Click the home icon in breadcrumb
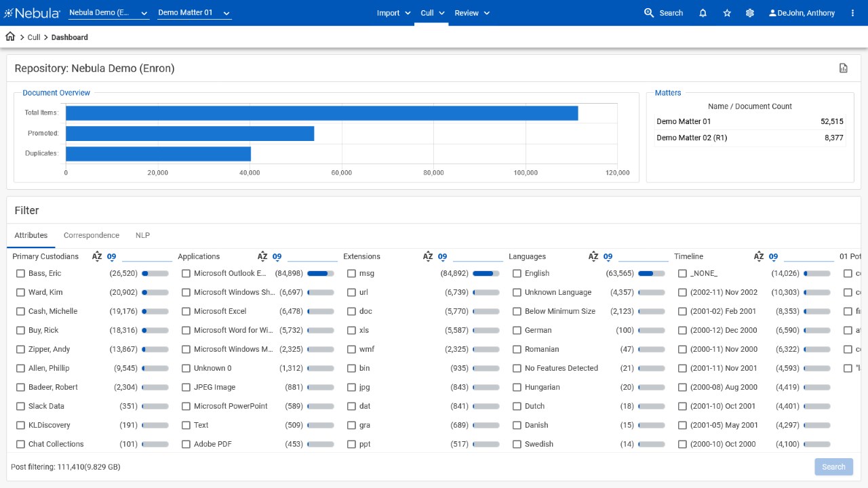The height and width of the screenshot is (488, 868). pyautogui.click(x=10, y=37)
